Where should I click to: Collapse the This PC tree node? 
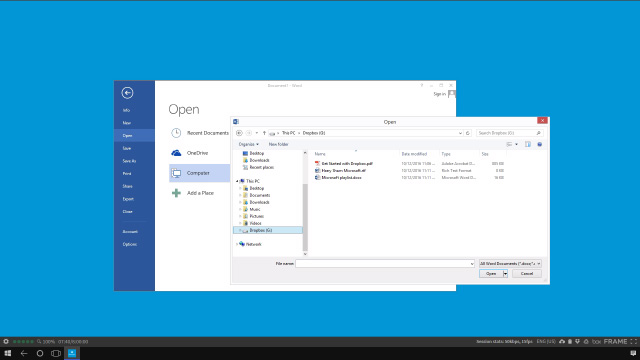(237, 181)
